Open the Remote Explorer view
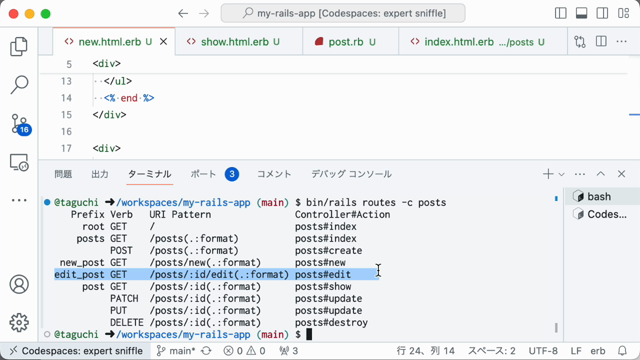Viewport: 640px width, 360px height. [x=19, y=162]
